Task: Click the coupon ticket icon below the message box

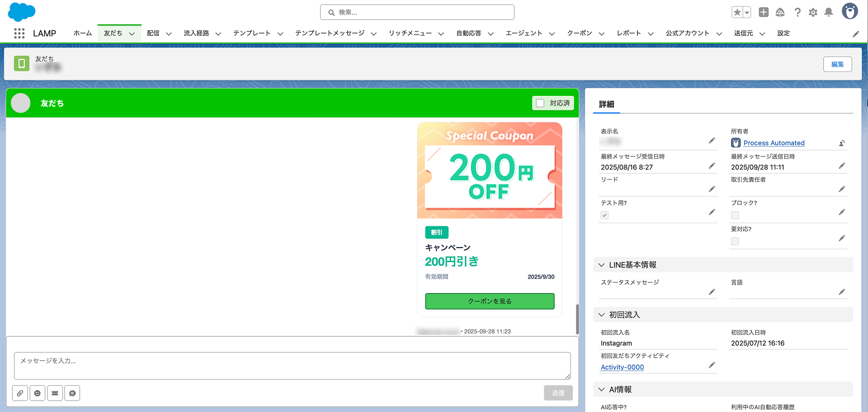Action: (x=55, y=393)
